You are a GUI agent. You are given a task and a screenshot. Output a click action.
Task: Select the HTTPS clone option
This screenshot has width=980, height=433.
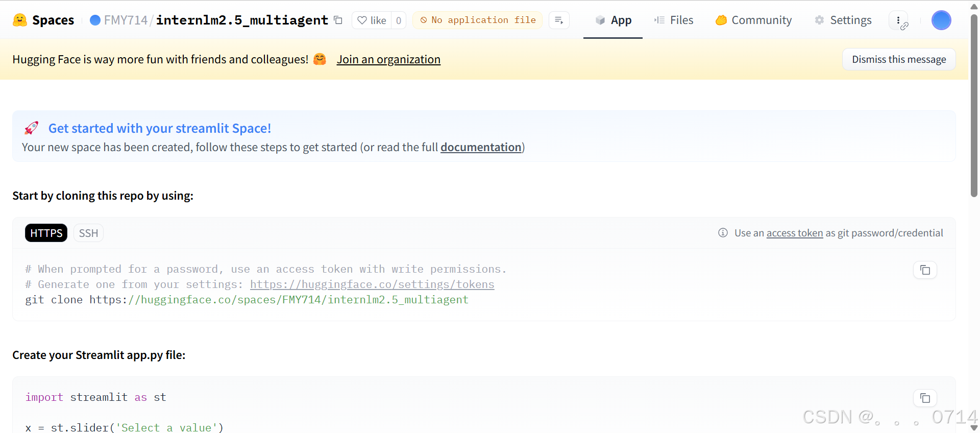(46, 233)
